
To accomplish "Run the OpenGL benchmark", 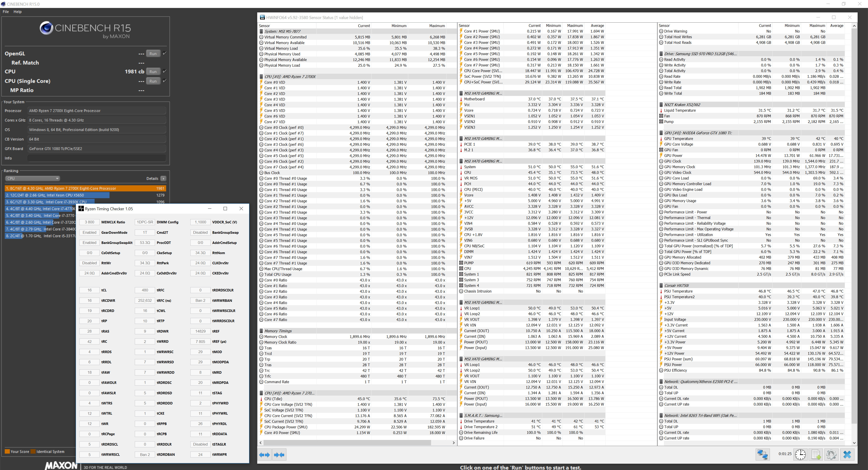I will click(x=153, y=54).
